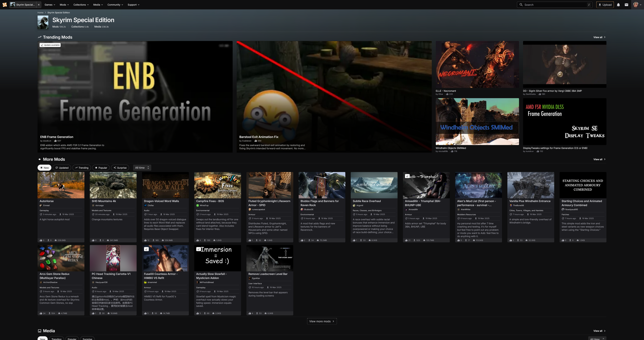Select the New filter in More Mods
The height and width of the screenshot is (340, 644).
(44, 168)
